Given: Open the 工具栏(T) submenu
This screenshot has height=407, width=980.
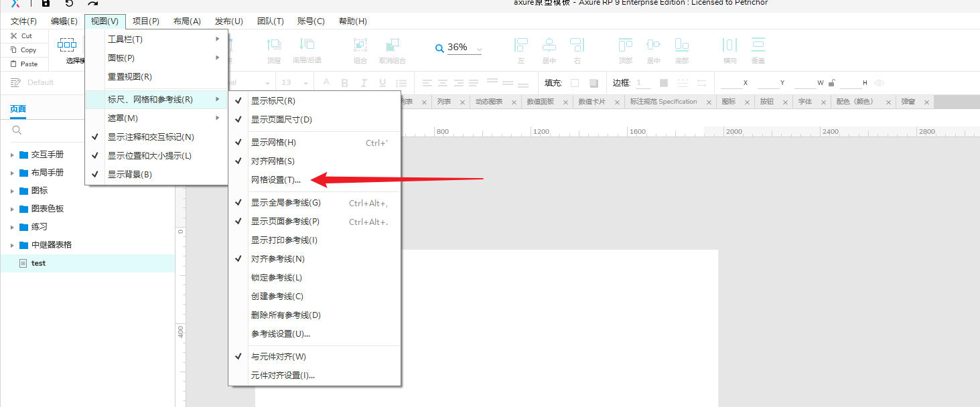Looking at the screenshot, I should point(156,39).
